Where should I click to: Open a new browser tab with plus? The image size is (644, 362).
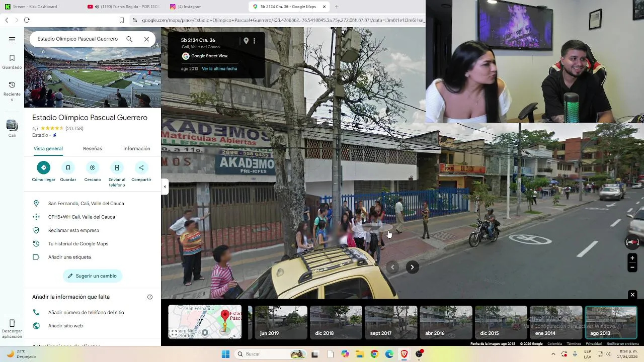(337, 7)
